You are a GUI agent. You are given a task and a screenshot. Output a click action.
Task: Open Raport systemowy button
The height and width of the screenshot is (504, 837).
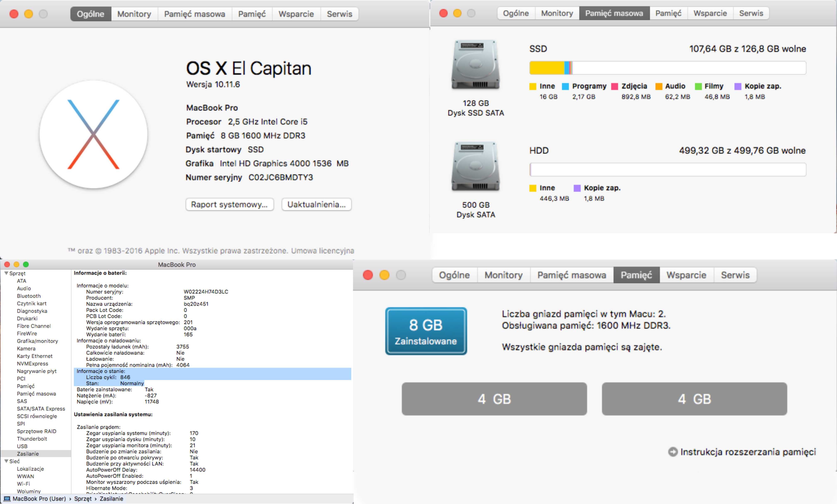pos(230,204)
